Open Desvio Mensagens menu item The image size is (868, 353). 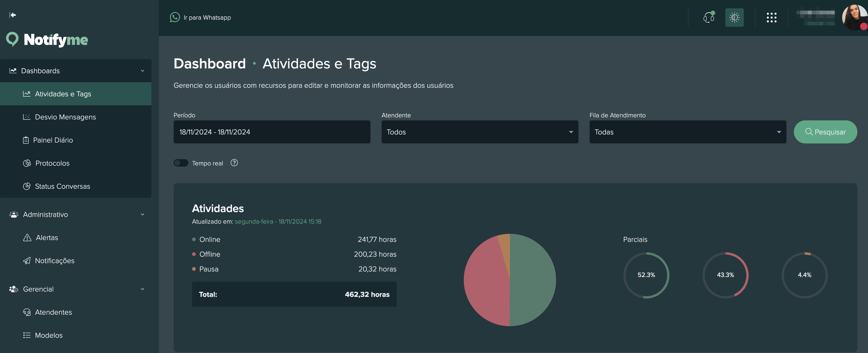tap(65, 117)
